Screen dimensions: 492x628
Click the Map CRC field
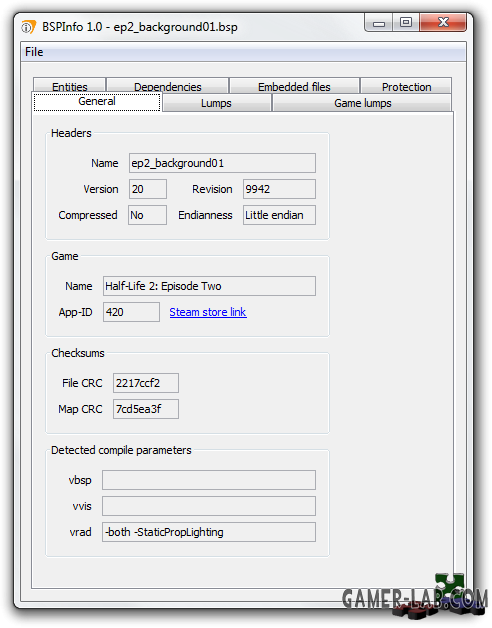(146, 409)
